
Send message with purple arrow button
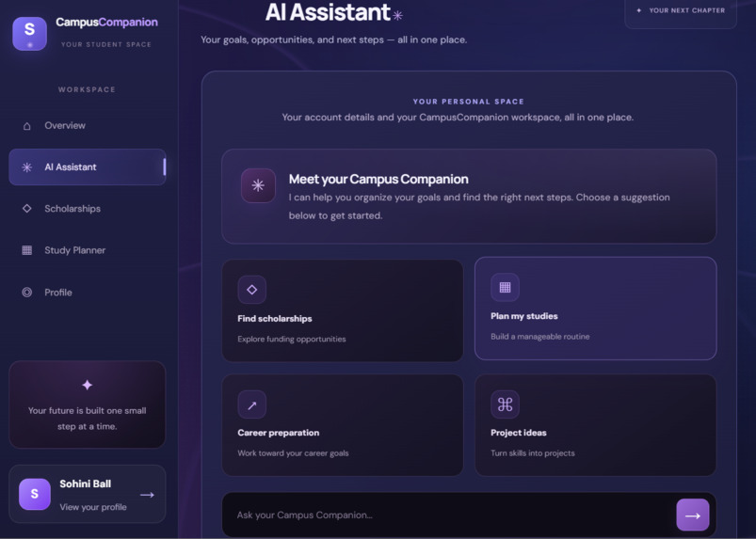click(692, 515)
